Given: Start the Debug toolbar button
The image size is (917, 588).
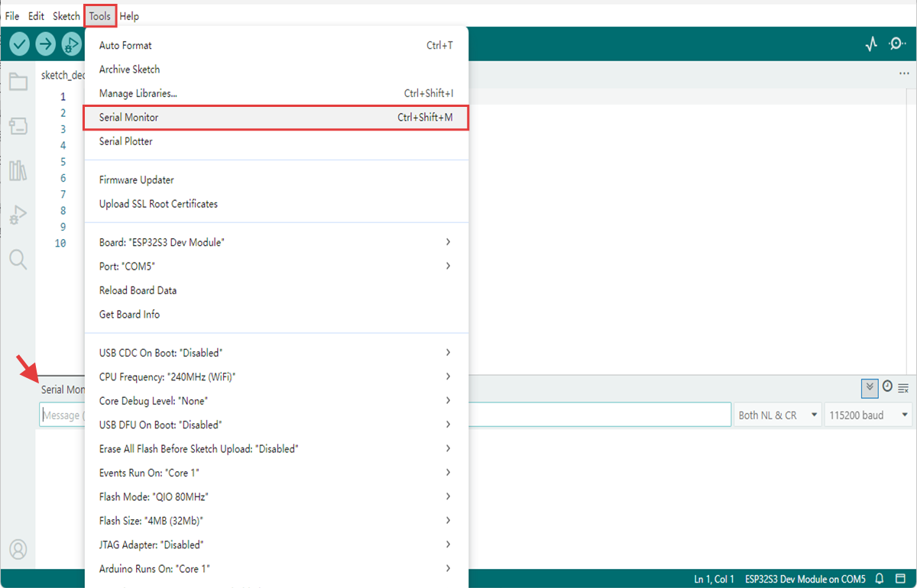Looking at the screenshot, I should 71,44.
